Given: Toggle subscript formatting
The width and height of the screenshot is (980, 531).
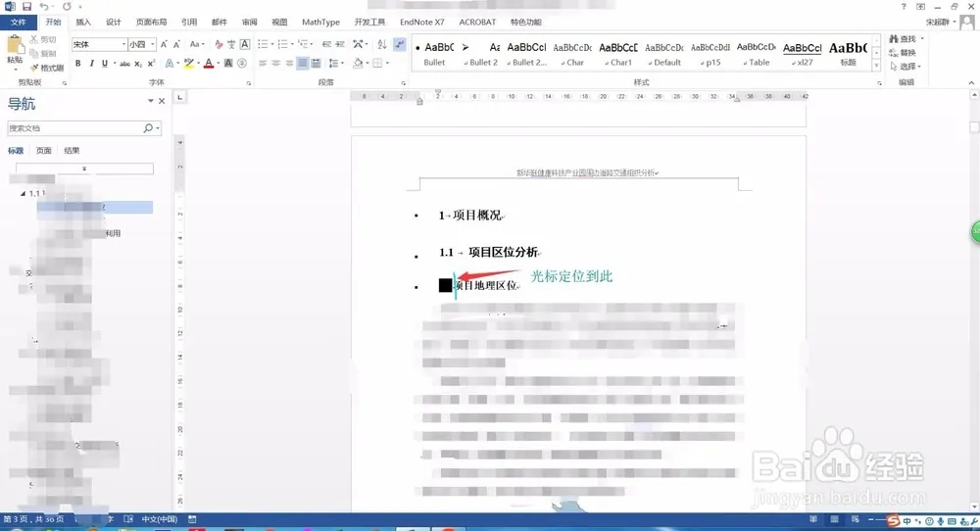Looking at the screenshot, I should point(138,63).
